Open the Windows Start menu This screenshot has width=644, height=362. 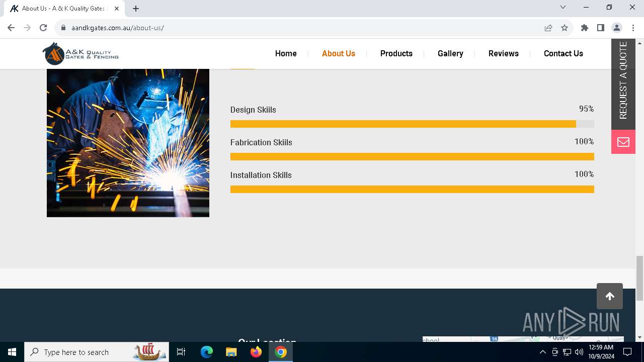click(12, 352)
